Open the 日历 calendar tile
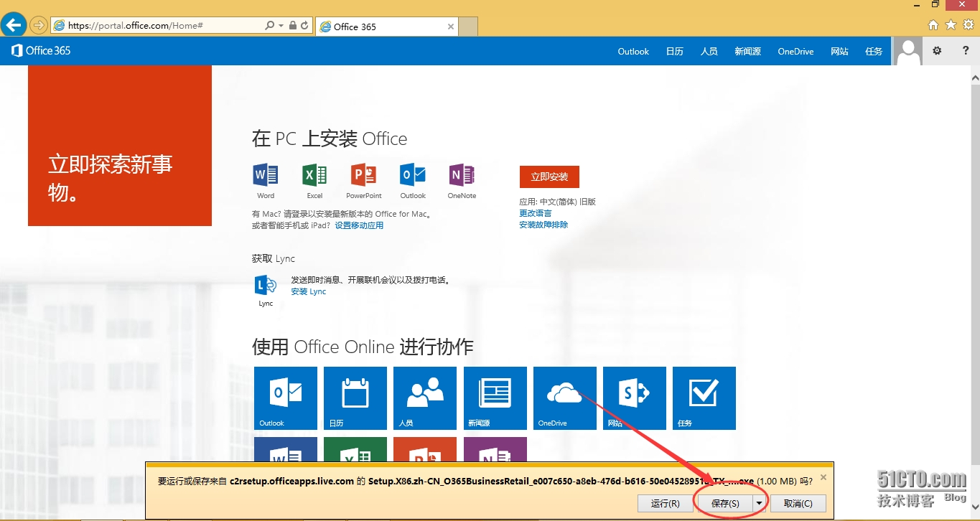 click(x=355, y=398)
